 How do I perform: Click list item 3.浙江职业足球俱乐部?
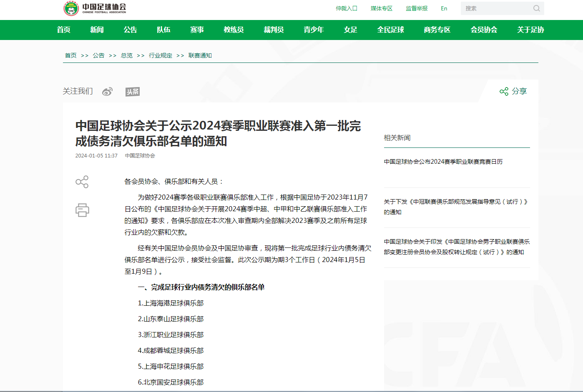171,335
